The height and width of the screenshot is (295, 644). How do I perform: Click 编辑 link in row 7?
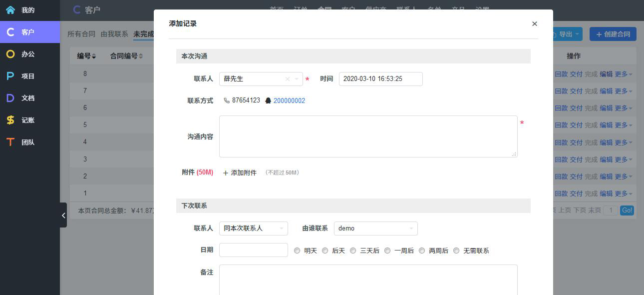[x=606, y=91]
